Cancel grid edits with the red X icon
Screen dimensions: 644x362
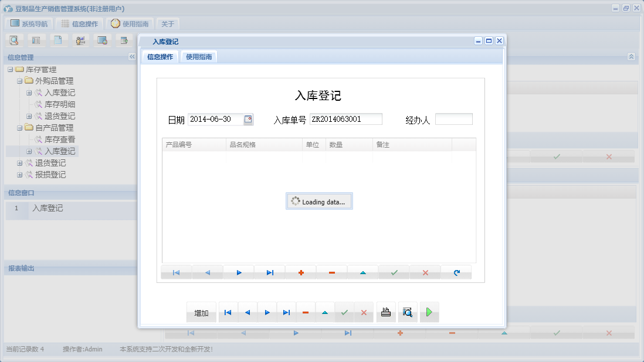click(x=425, y=272)
